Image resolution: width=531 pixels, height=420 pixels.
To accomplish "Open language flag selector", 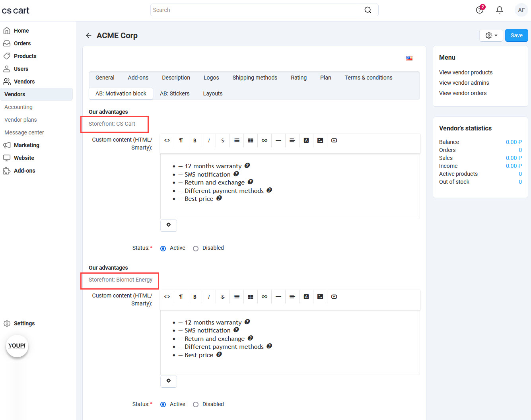I will tap(409, 58).
